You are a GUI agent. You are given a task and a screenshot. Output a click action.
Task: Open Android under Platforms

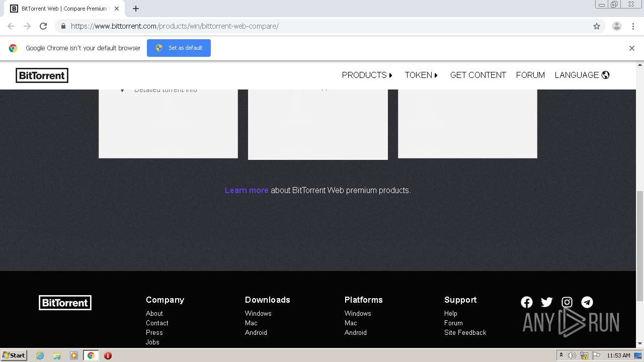point(356,332)
